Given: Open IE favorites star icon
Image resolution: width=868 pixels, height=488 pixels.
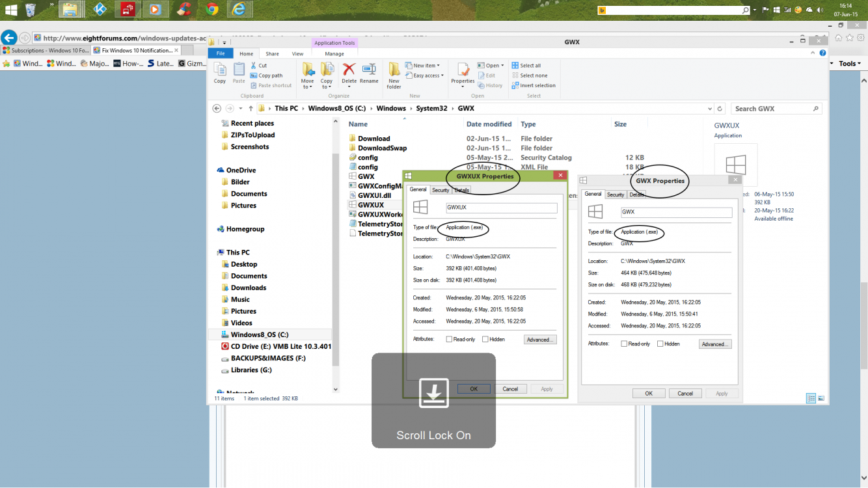Looking at the screenshot, I should pyautogui.click(x=851, y=38).
